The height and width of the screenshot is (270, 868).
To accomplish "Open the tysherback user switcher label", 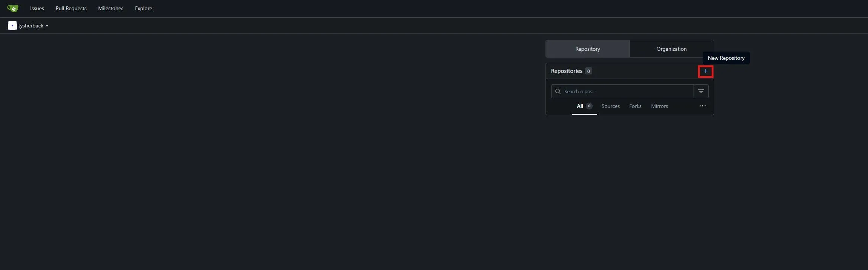I will (31, 26).
